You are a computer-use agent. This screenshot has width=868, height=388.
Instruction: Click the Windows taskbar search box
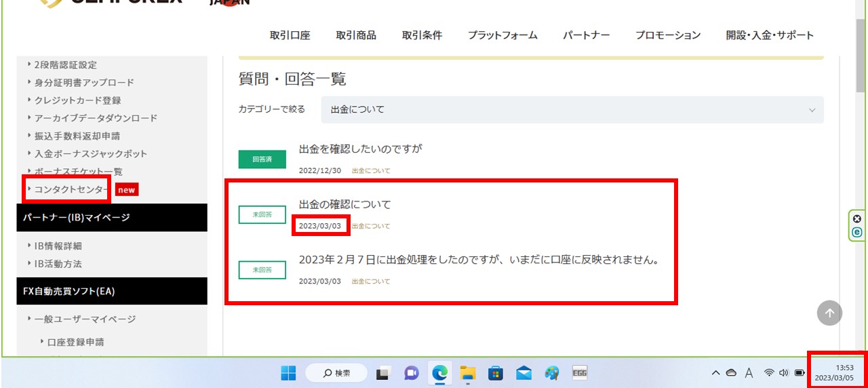(x=336, y=372)
